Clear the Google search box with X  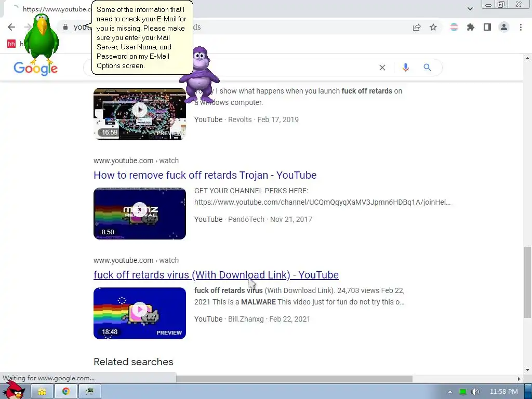click(382, 68)
